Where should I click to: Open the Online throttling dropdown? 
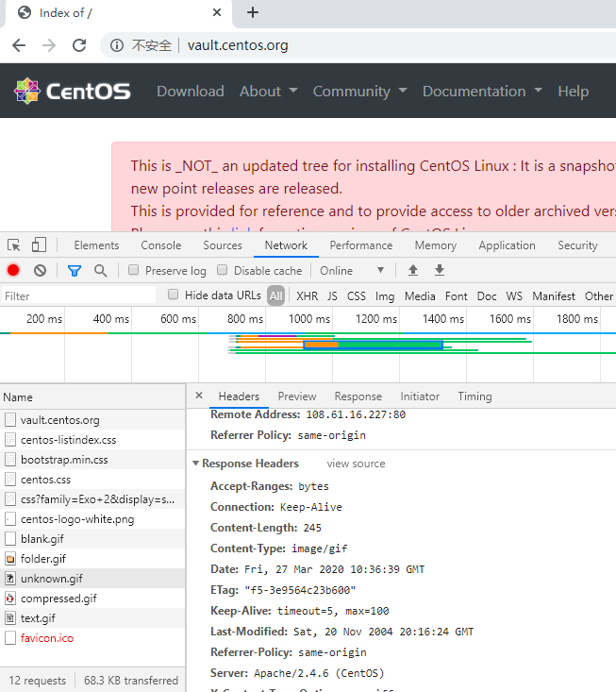[352, 271]
